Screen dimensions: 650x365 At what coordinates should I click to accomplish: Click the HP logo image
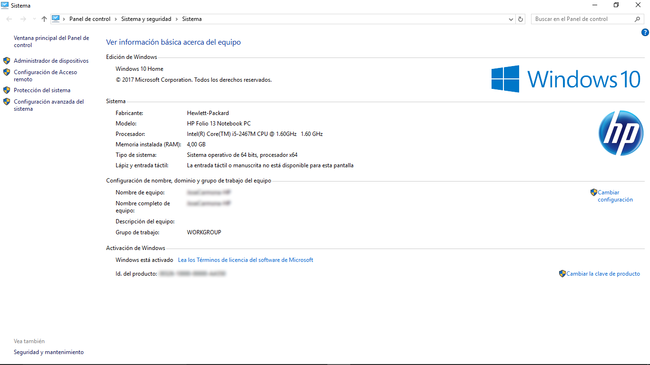click(x=621, y=133)
